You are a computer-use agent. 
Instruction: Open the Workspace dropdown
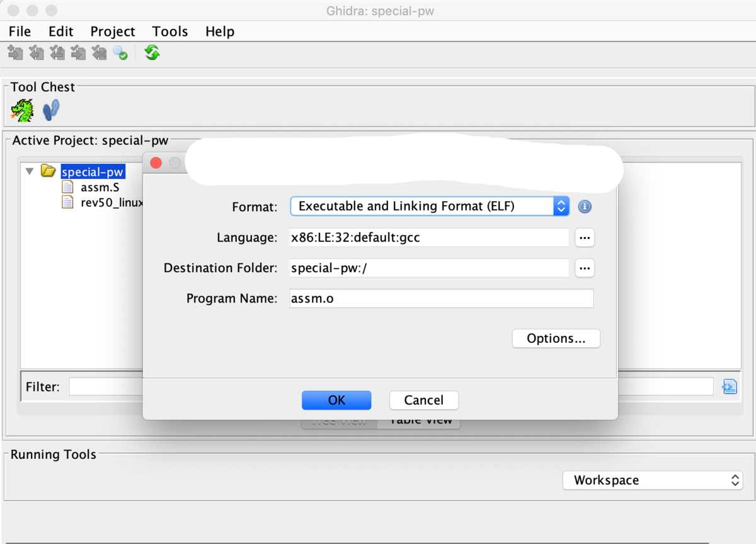coord(653,480)
